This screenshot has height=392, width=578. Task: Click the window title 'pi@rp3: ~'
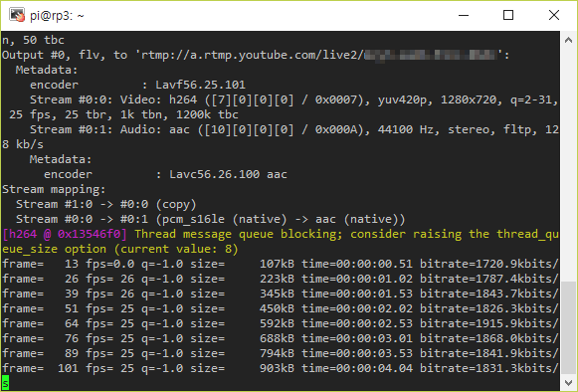tap(57, 16)
